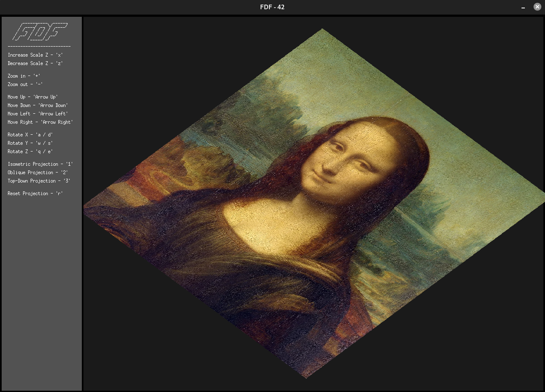Click the "Rotate X - 'a / d'" line

coord(30,135)
